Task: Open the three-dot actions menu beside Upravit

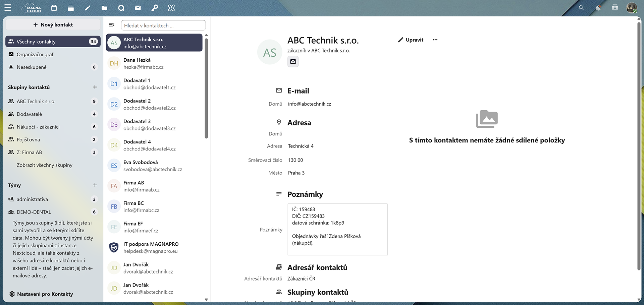Action: 435,40
